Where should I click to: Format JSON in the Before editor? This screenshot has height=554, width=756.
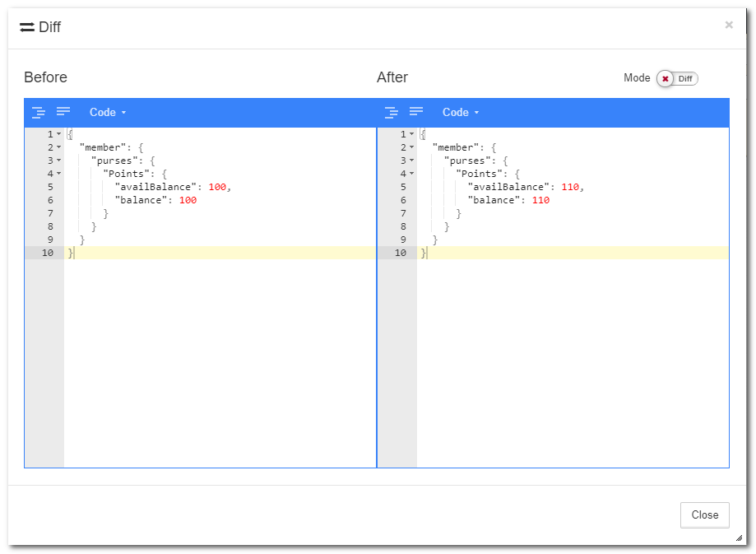(39, 112)
